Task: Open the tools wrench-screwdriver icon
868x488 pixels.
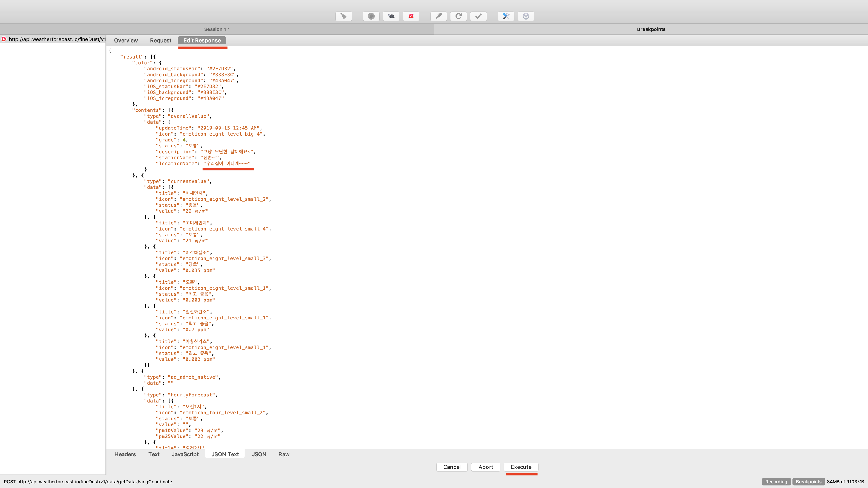Action: click(x=506, y=16)
